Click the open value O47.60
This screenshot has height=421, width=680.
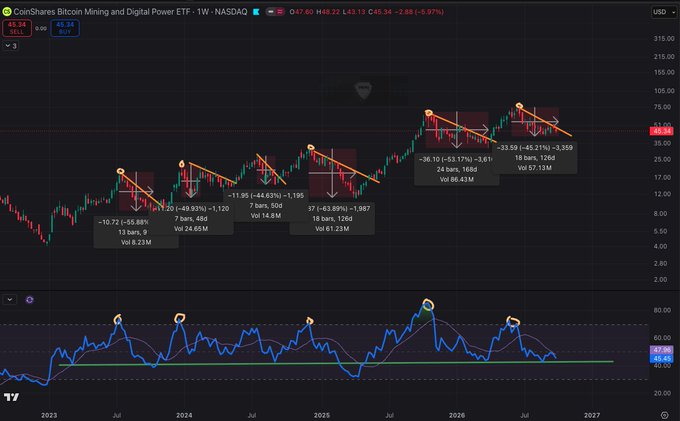coord(301,12)
